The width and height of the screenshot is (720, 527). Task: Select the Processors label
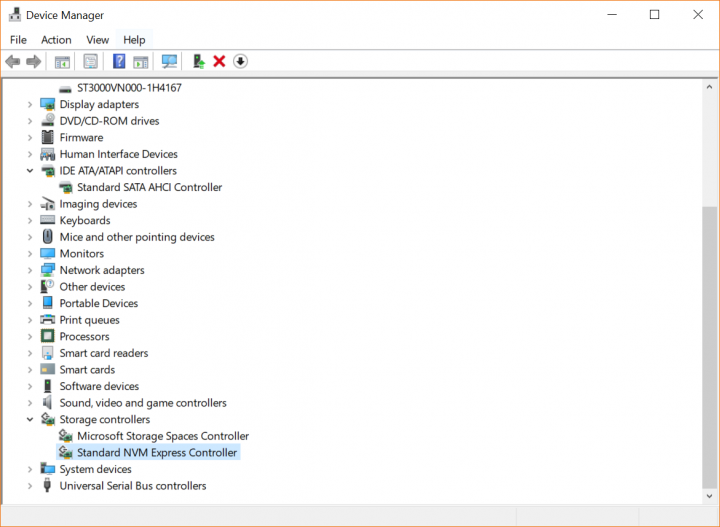tap(84, 336)
